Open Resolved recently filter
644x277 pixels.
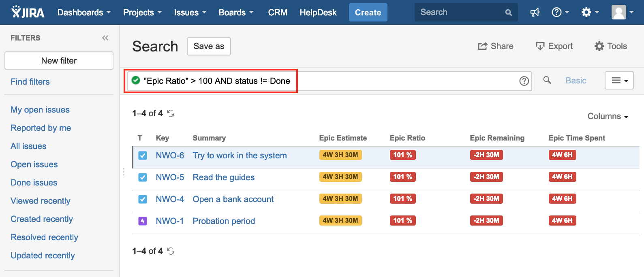pos(45,237)
